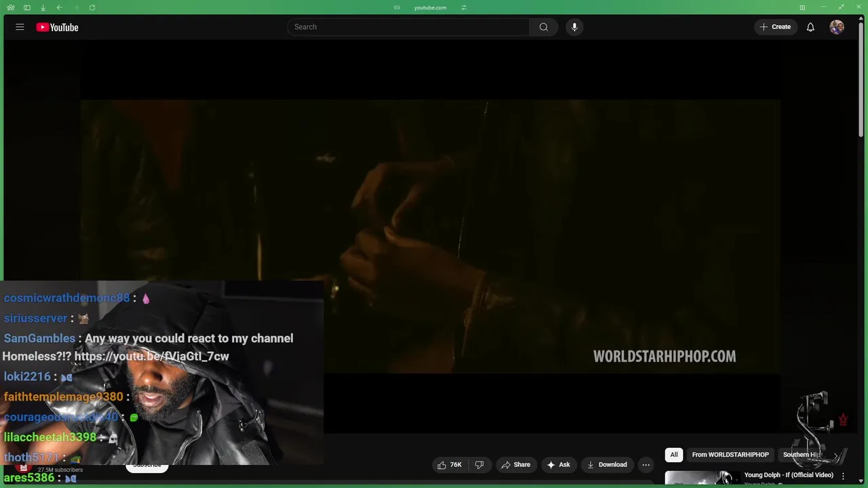Click loki2216 username in chat
The height and width of the screenshot is (488, 868).
click(x=27, y=376)
